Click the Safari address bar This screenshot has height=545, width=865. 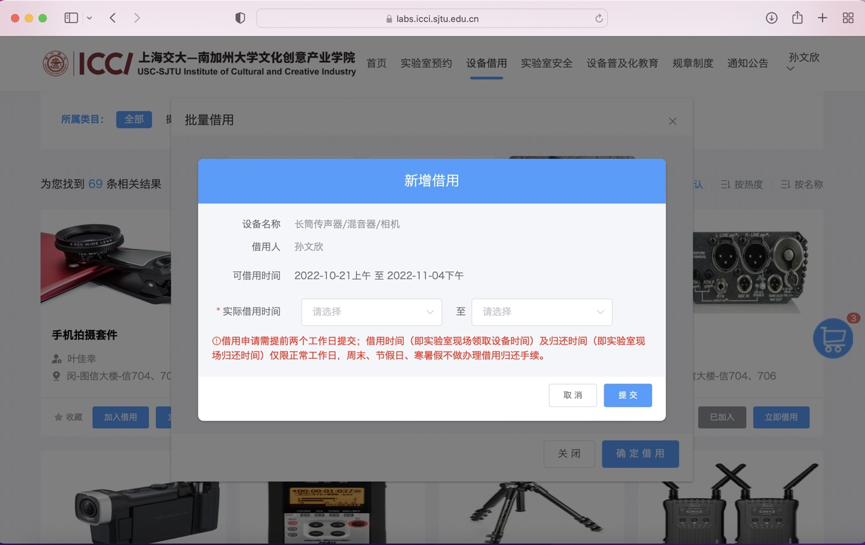tap(432, 18)
